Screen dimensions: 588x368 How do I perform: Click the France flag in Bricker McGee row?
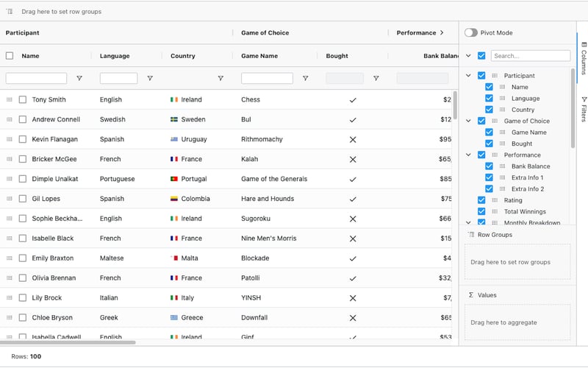coord(174,159)
